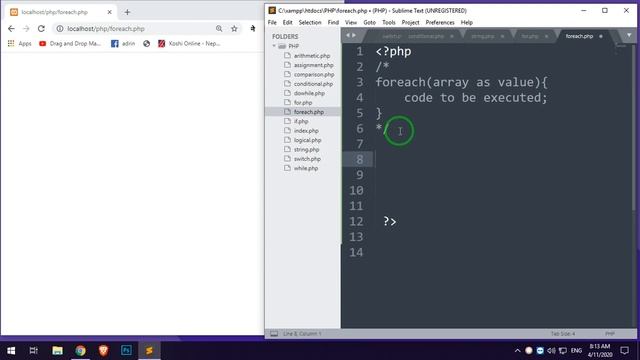Screen dimensions: 640x360
Task: Switch to the foreach.php editor tab
Action: (579, 36)
